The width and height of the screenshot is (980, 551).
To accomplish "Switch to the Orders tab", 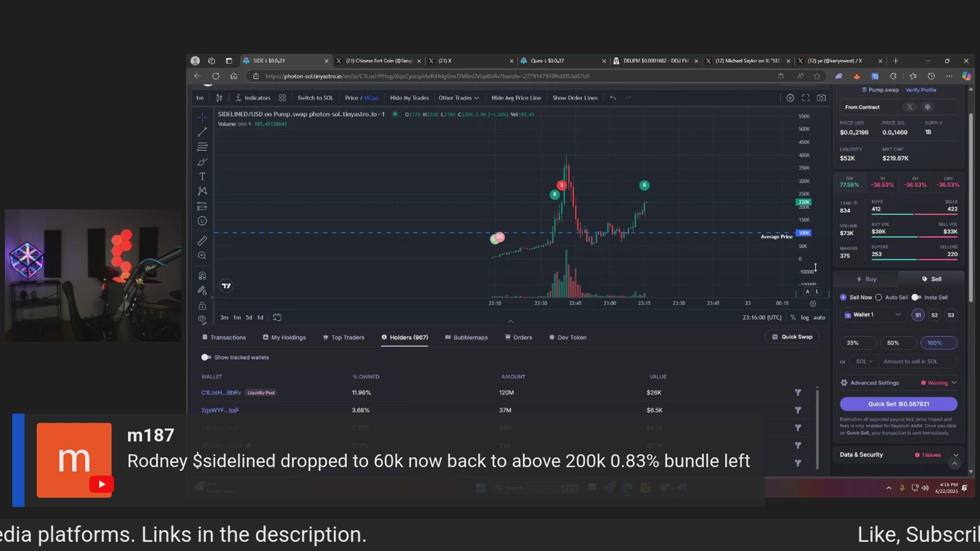I will [x=519, y=337].
